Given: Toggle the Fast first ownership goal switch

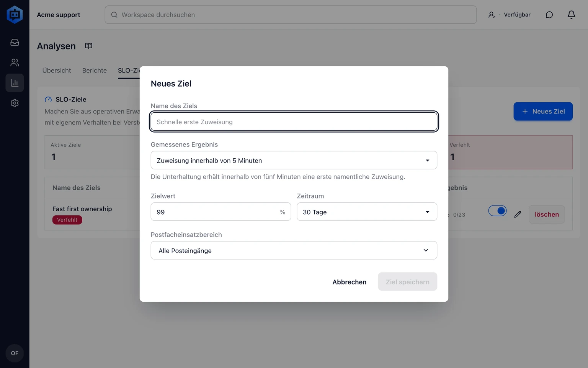Looking at the screenshot, I should click(x=497, y=211).
